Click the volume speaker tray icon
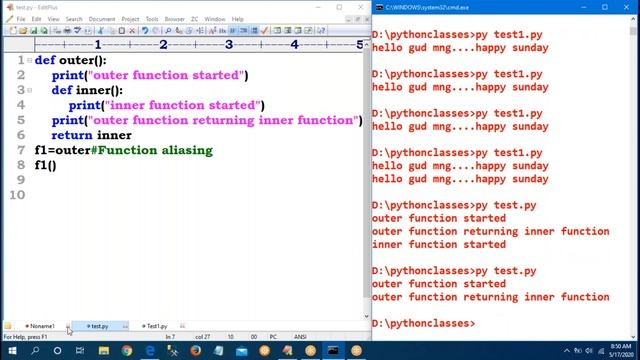Screen dimensions: 640x360 tap(589, 351)
